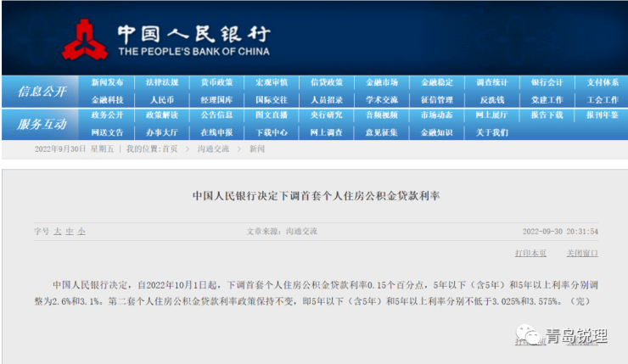Click the 关闭窗口 link
This screenshot has height=364, width=628.
click(582, 253)
